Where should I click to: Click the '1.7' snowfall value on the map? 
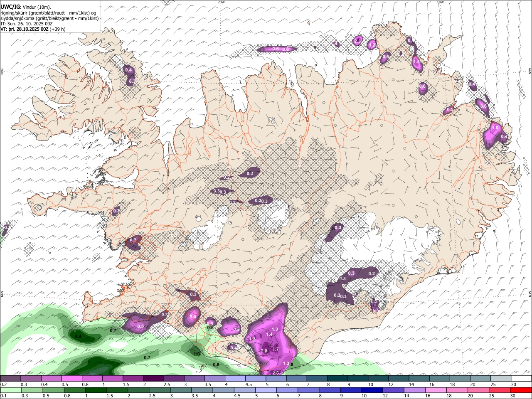pyautogui.click(x=276, y=349)
